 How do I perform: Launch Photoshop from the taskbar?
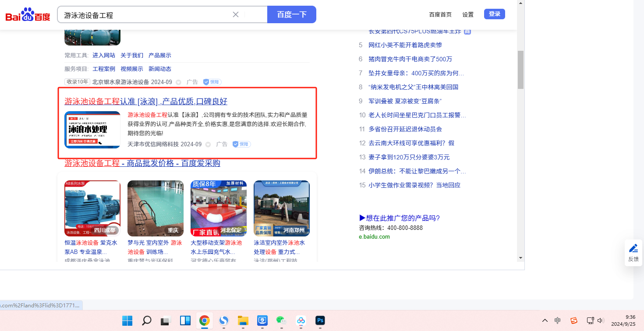click(320, 320)
